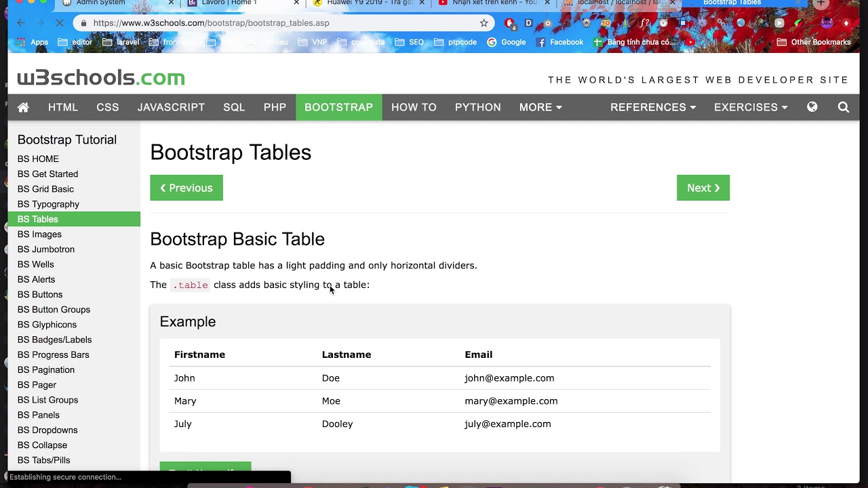Open the HOW TO menu item
The image size is (868, 488).
414,107
